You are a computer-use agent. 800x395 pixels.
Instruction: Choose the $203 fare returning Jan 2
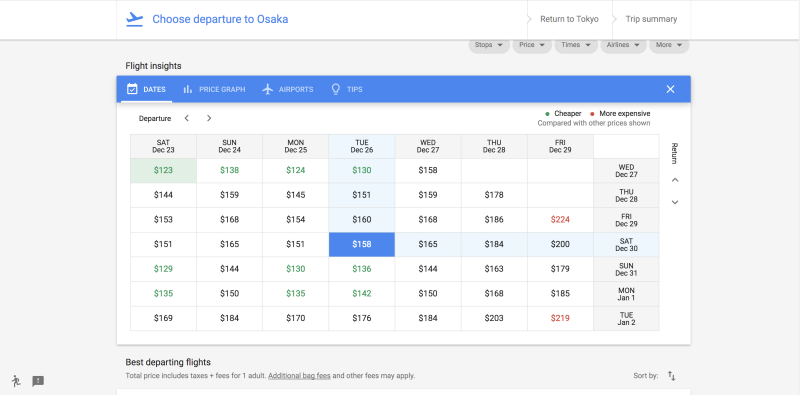pyautogui.click(x=494, y=318)
